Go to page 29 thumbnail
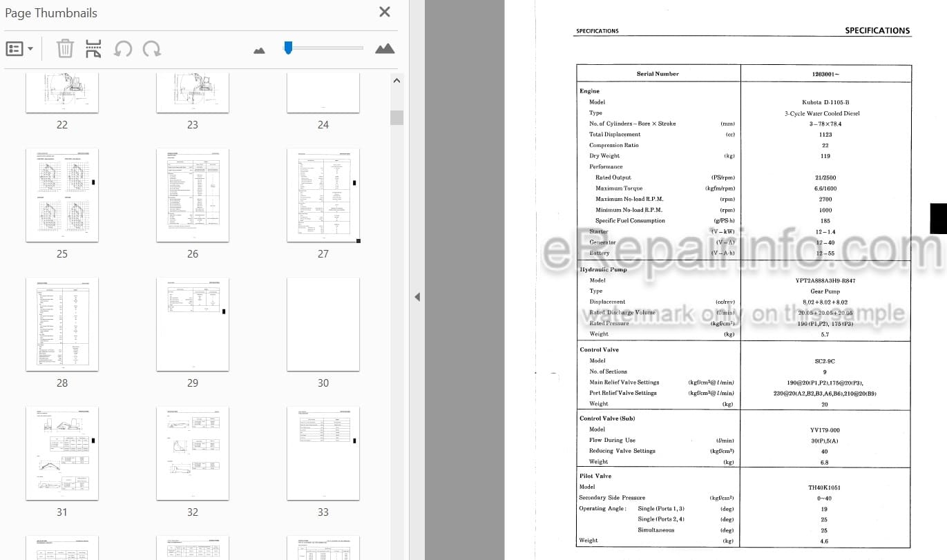The width and height of the screenshot is (947, 560). (x=193, y=325)
